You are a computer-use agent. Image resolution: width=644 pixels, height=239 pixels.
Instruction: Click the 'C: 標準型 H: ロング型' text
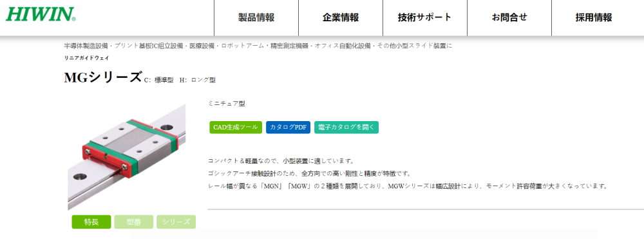180,80
